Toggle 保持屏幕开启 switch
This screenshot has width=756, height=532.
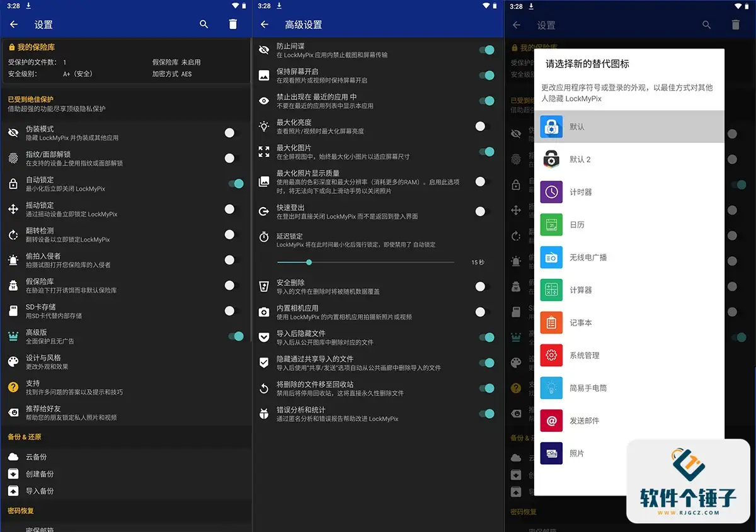tap(487, 76)
